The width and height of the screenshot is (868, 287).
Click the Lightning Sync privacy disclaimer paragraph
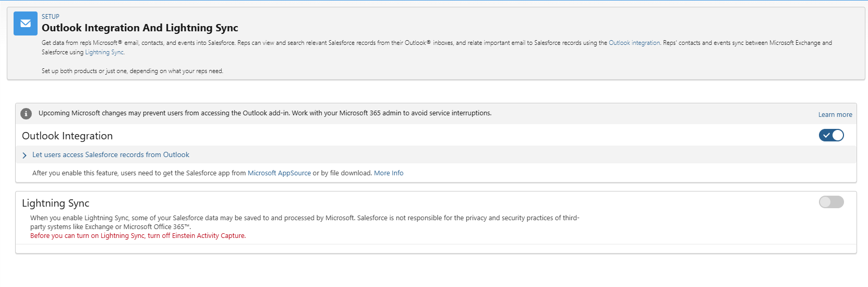(305, 222)
